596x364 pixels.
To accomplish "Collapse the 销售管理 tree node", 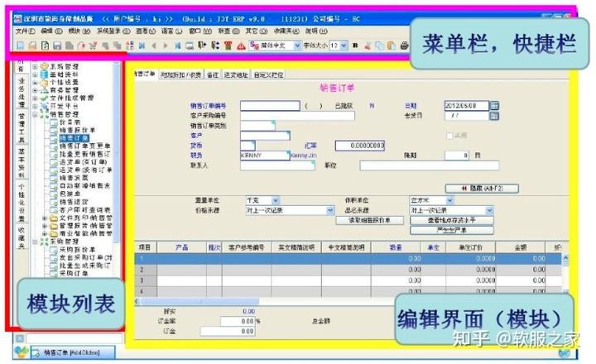I will tap(35, 114).
